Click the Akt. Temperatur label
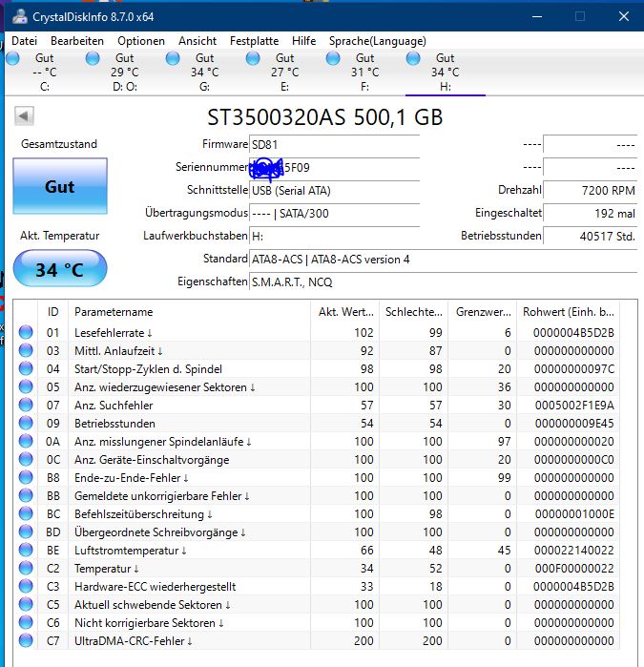 [59, 236]
